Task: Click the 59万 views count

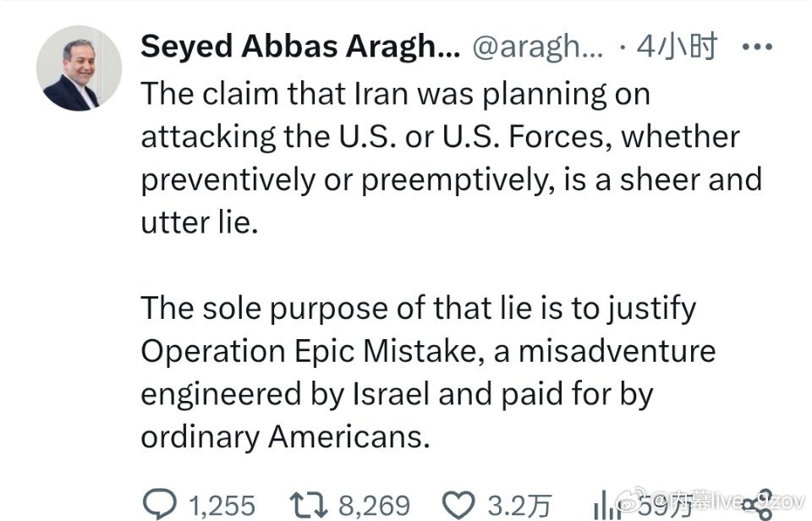Action: coord(650,507)
